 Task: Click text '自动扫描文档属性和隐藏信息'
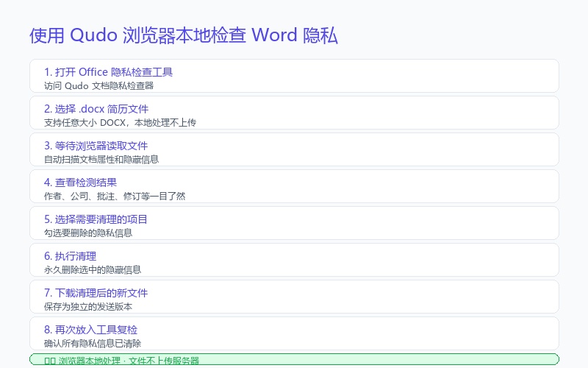(x=101, y=160)
